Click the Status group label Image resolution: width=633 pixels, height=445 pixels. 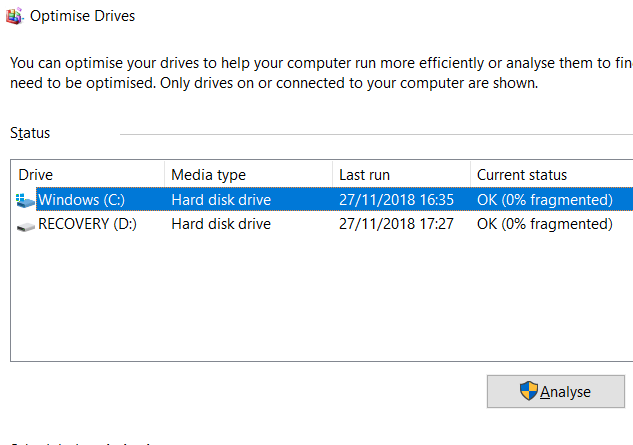point(30,133)
